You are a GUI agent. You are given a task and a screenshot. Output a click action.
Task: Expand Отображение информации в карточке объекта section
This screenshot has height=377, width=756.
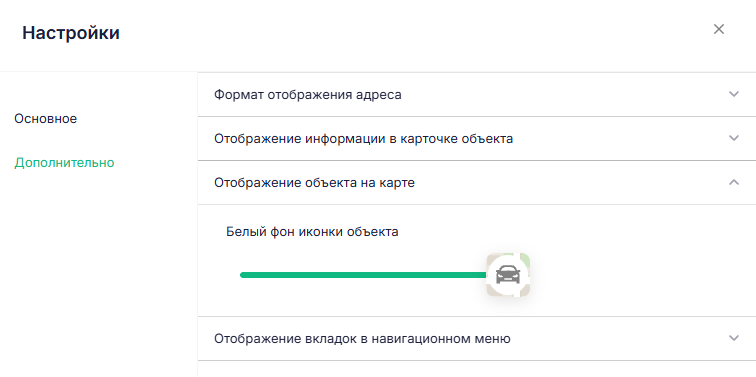477,138
